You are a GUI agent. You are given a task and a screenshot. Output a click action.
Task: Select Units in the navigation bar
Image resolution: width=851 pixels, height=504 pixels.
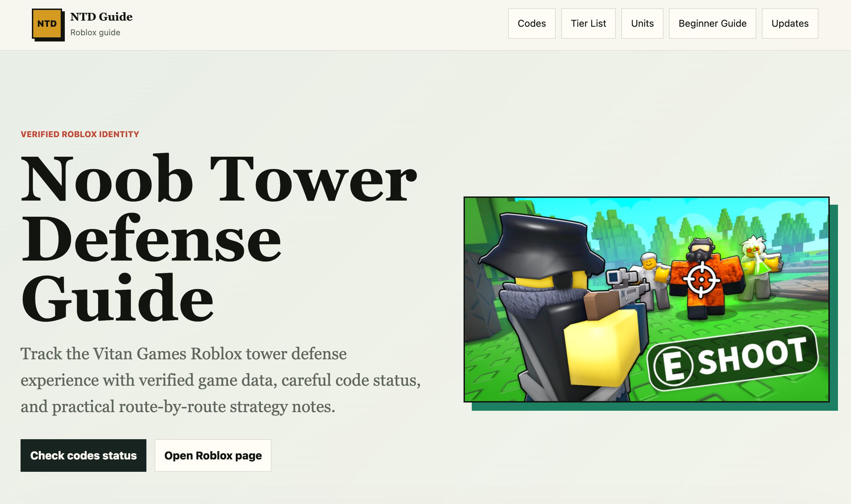click(x=642, y=23)
